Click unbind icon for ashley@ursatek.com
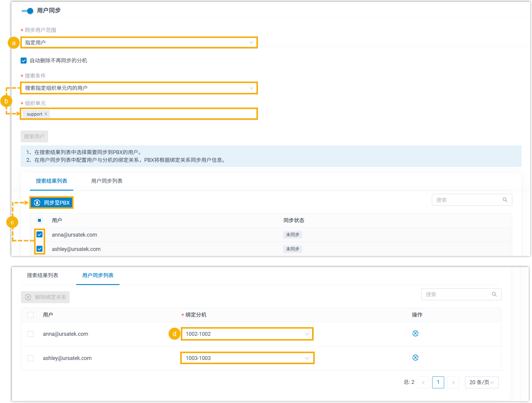Viewport: 532px width, 403px height. [x=415, y=358]
